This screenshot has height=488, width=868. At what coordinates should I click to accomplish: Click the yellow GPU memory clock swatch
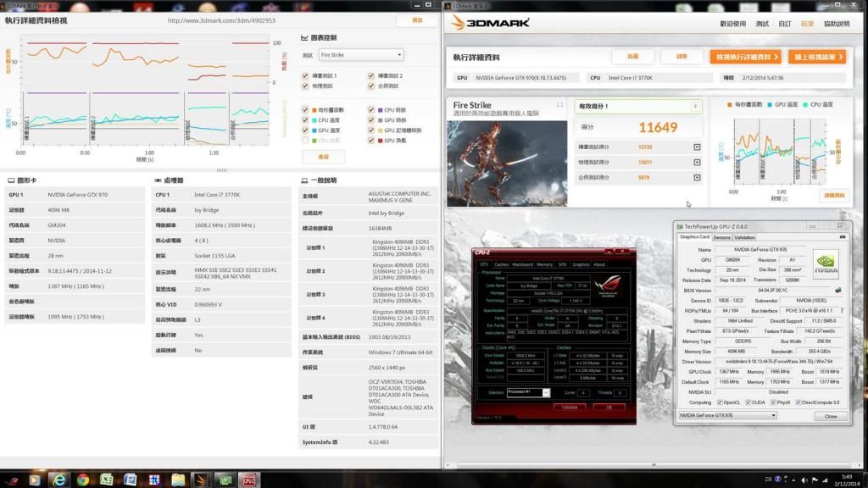380,130
